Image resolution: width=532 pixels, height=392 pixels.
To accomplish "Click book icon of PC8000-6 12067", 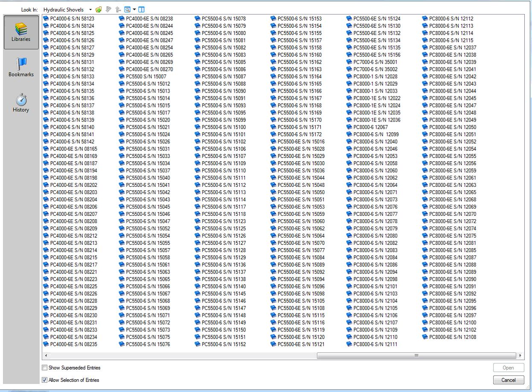I will (349, 127).
